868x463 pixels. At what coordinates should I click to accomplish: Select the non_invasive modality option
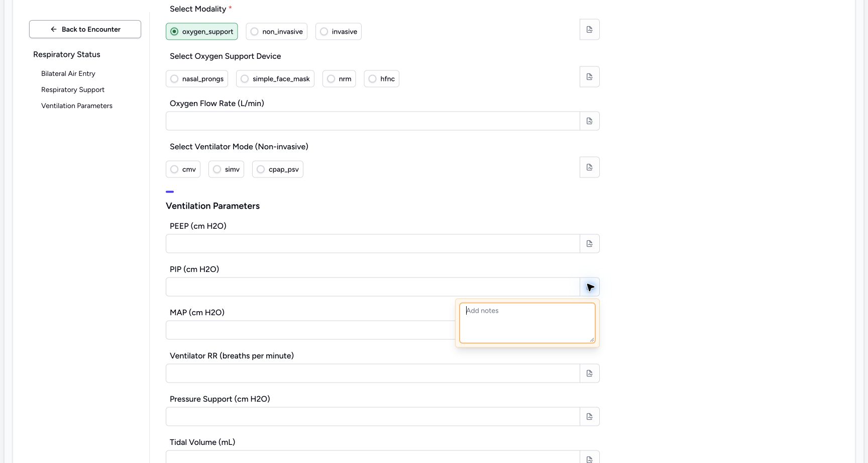pyautogui.click(x=276, y=32)
